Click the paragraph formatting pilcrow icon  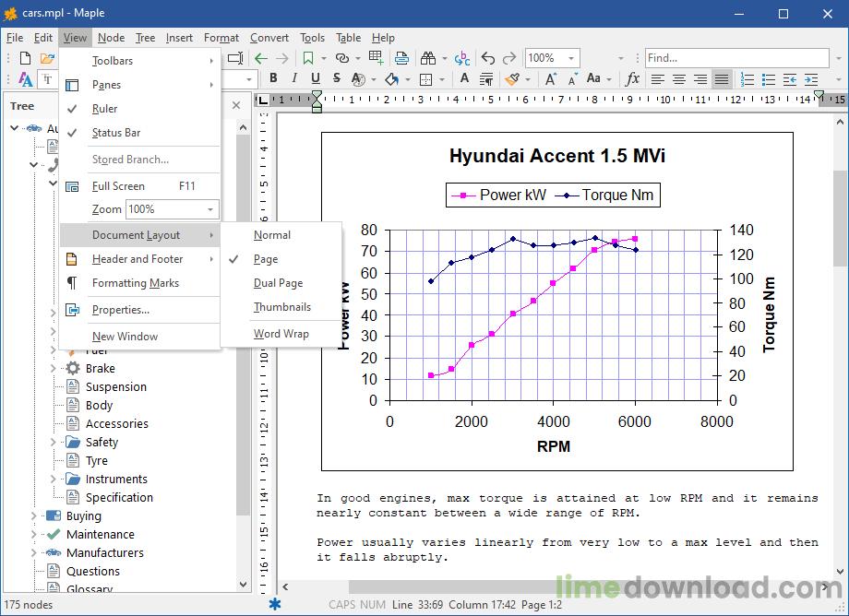click(486, 79)
